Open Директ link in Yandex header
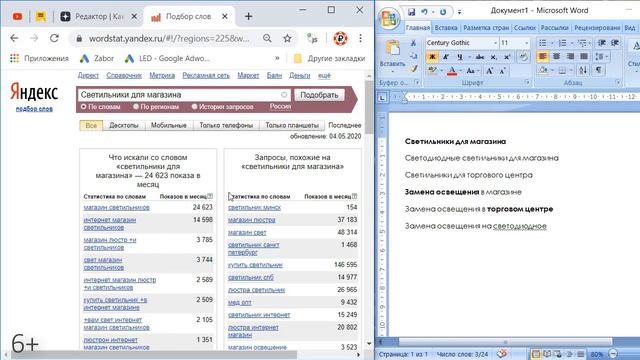 point(88,76)
